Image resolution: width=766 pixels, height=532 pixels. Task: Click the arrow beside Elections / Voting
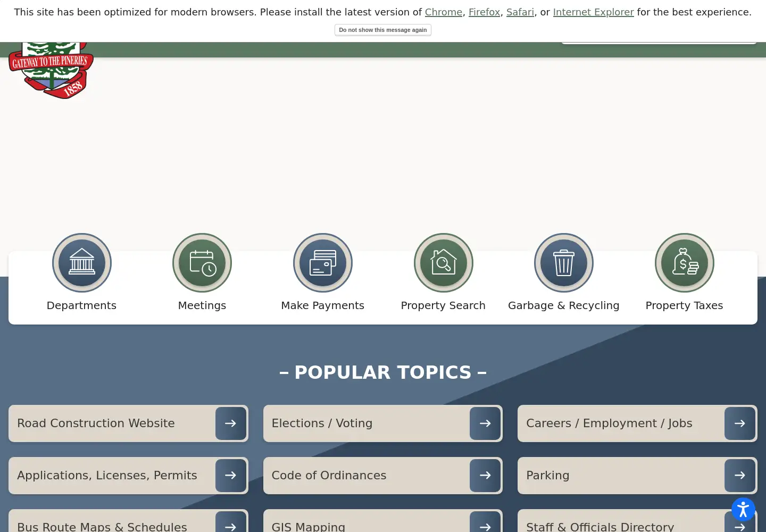tap(485, 423)
